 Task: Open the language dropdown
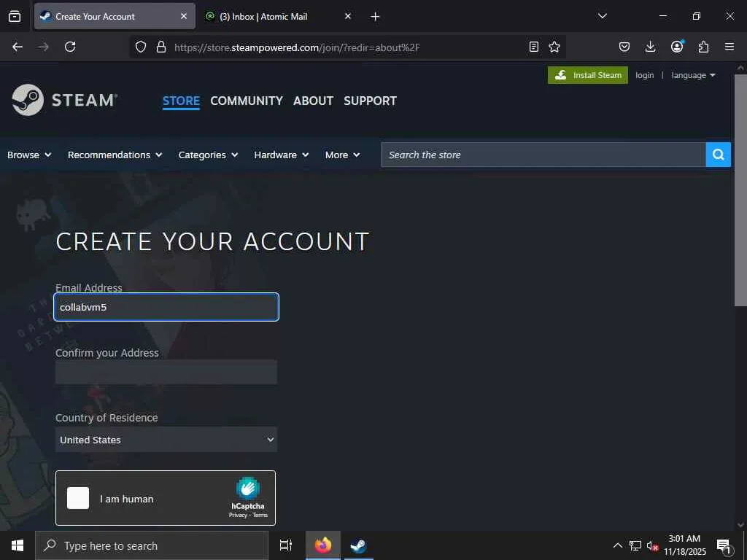click(693, 75)
